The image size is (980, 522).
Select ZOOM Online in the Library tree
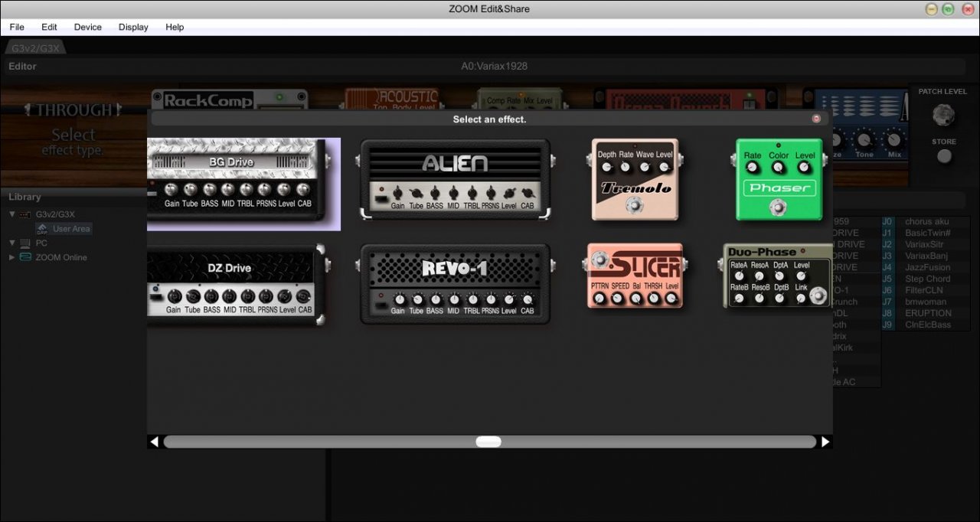[x=61, y=257]
